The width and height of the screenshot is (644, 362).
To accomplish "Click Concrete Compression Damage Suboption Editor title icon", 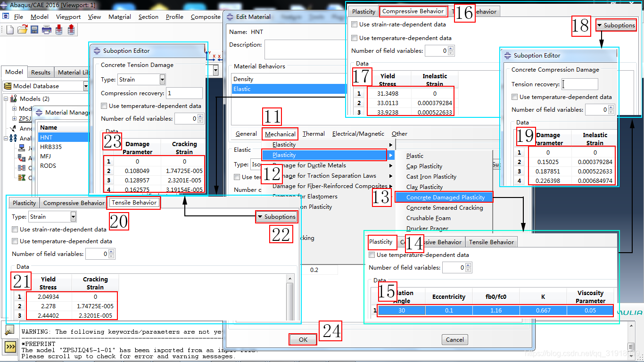I will (x=507, y=55).
